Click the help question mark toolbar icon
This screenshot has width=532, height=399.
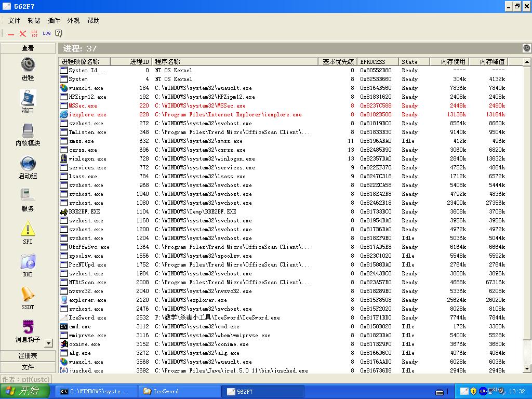click(59, 33)
